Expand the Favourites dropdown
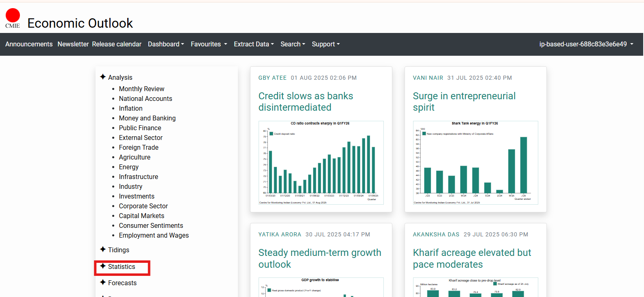The image size is (644, 297). [209, 44]
